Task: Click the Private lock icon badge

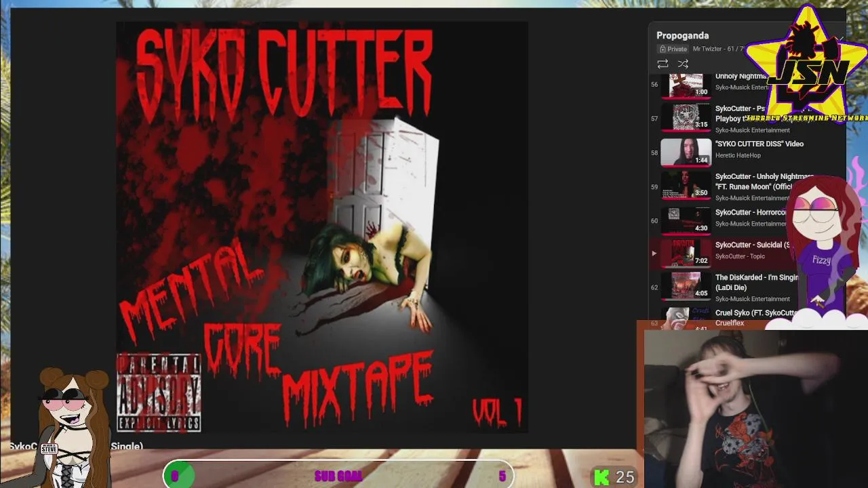Action: click(x=673, y=49)
